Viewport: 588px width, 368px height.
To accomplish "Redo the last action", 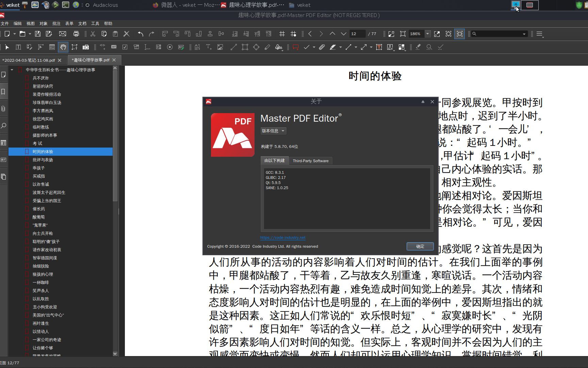I will pyautogui.click(x=152, y=34).
